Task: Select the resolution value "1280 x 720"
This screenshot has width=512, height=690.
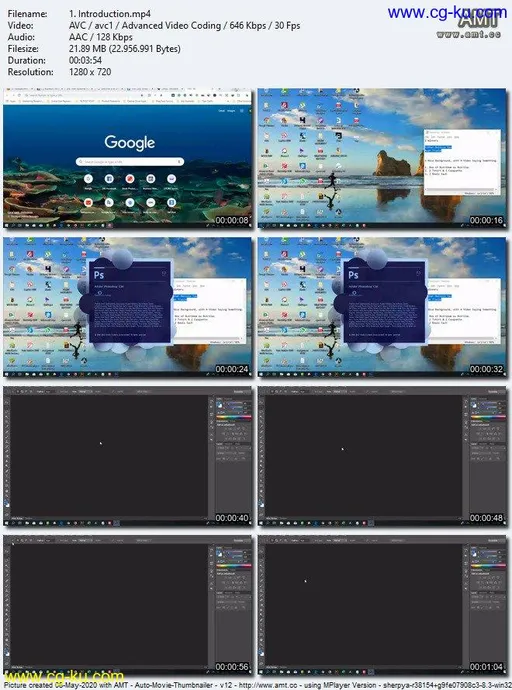Action: pyautogui.click(x=90, y=72)
